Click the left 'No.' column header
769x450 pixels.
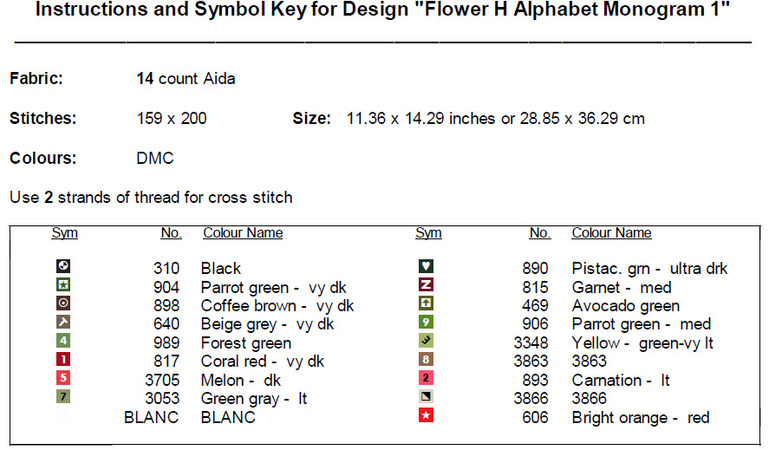tap(171, 233)
